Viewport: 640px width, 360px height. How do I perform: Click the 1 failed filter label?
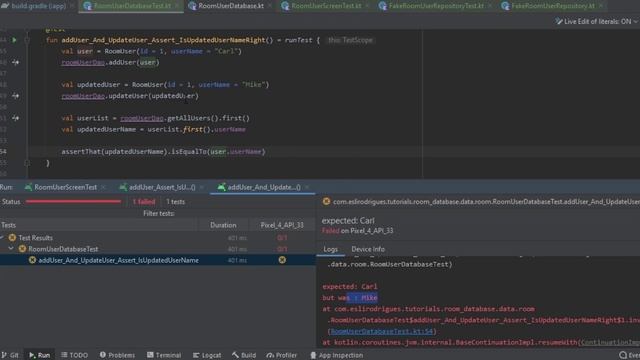pyautogui.click(x=144, y=202)
